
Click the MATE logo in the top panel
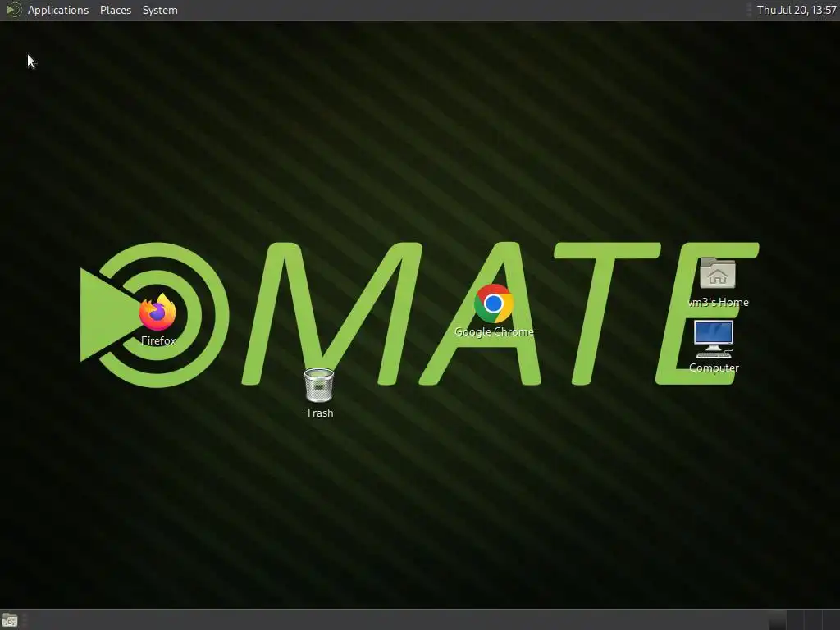click(x=13, y=10)
